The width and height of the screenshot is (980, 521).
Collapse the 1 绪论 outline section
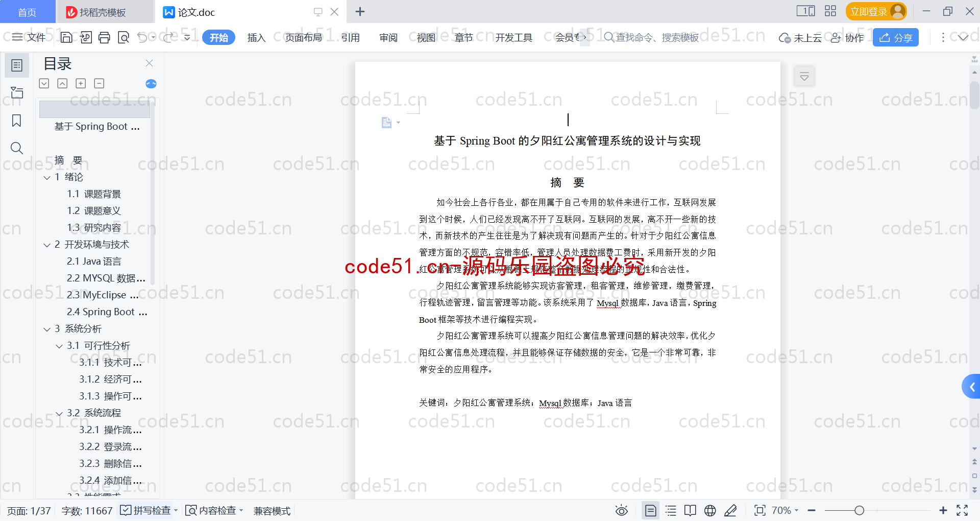pos(47,177)
